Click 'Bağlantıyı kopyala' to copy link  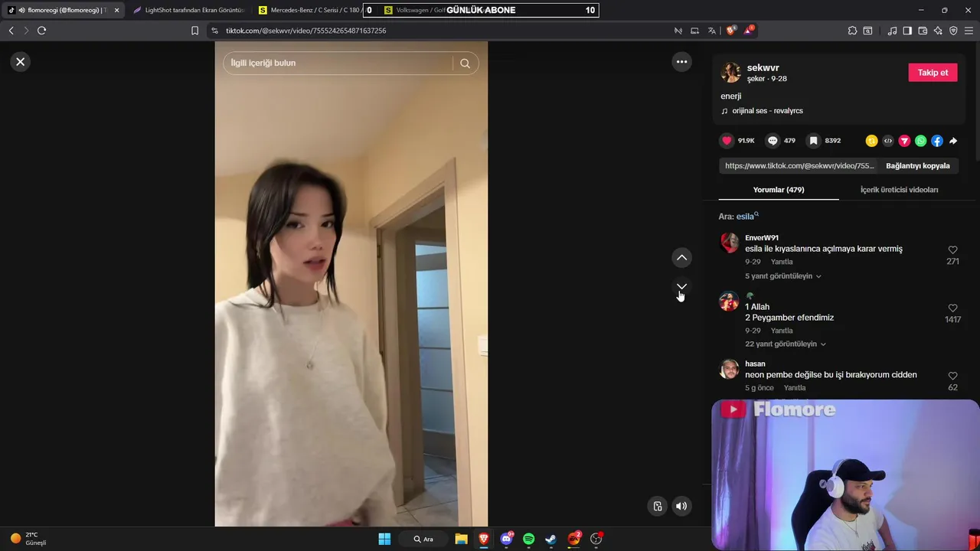(x=918, y=166)
